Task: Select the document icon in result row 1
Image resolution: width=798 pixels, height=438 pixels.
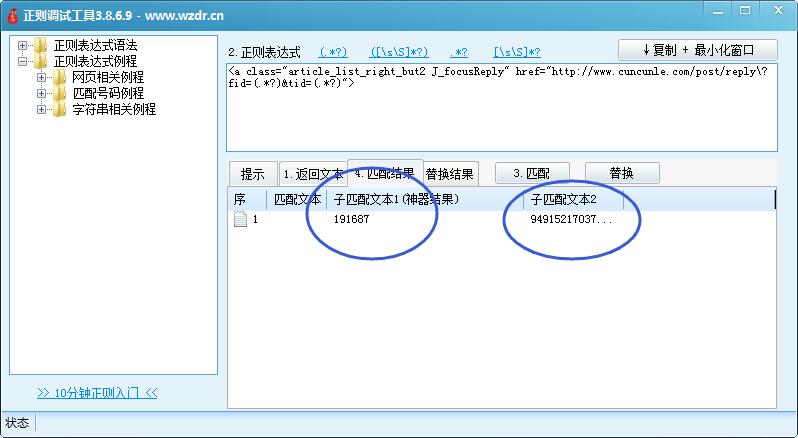Action: tap(240, 219)
